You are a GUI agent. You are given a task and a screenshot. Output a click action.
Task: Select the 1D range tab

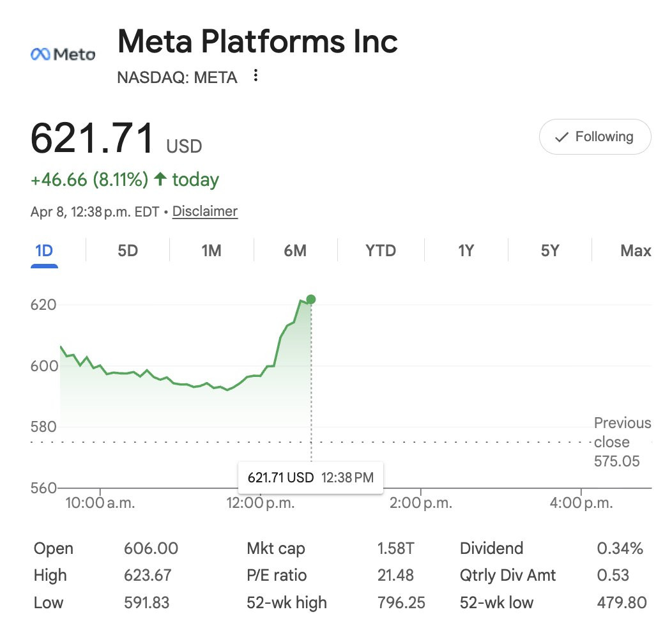44,250
